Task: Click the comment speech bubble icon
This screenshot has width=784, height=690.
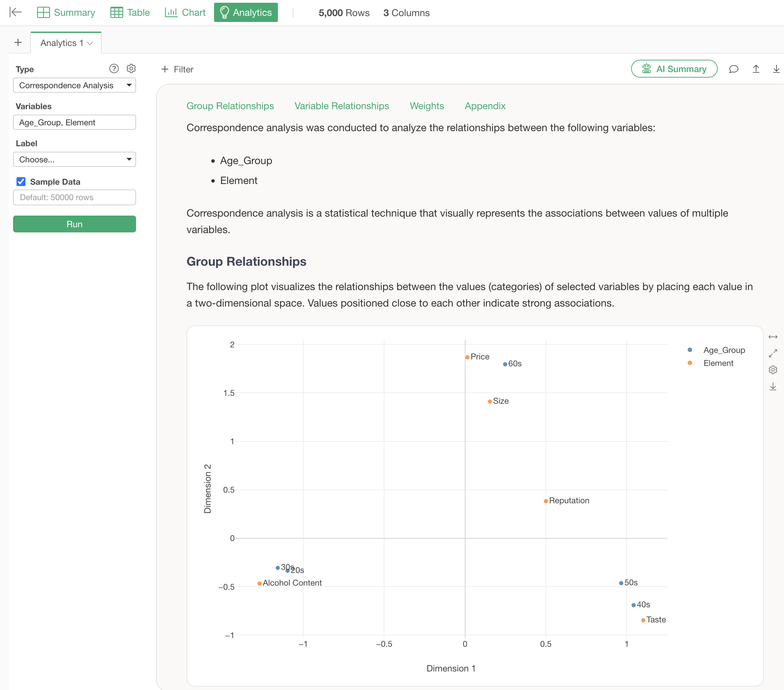Action: [x=733, y=69]
